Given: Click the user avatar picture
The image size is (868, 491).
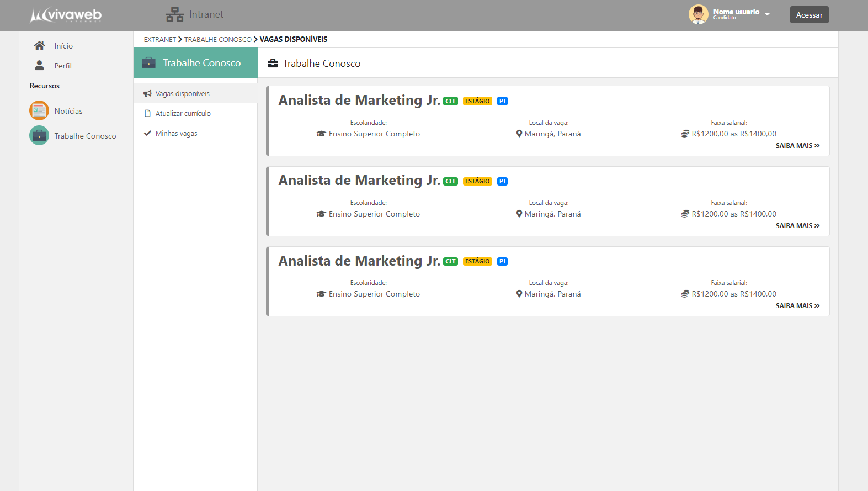Looking at the screenshot, I should (698, 14).
